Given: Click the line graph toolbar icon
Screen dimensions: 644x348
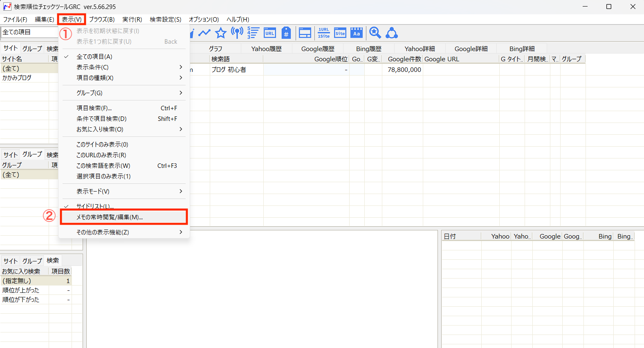Looking at the screenshot, I should (204, 33).
